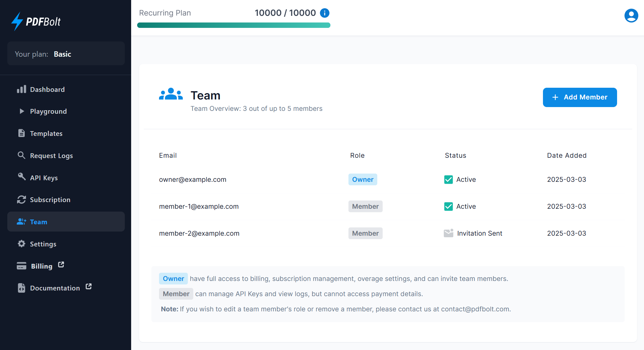Click the Team people group header icon

pyautogui.click(x=171, y=94)
